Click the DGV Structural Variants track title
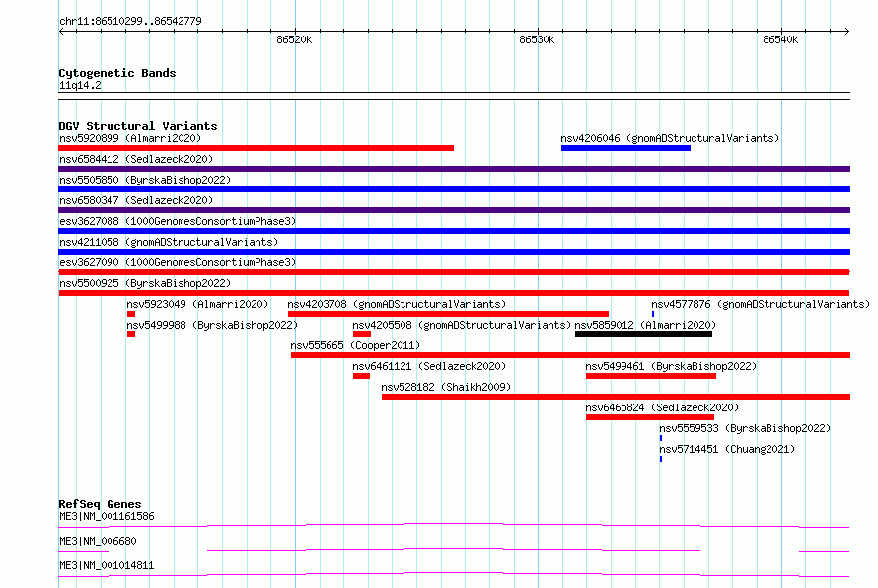 point(138,126)
